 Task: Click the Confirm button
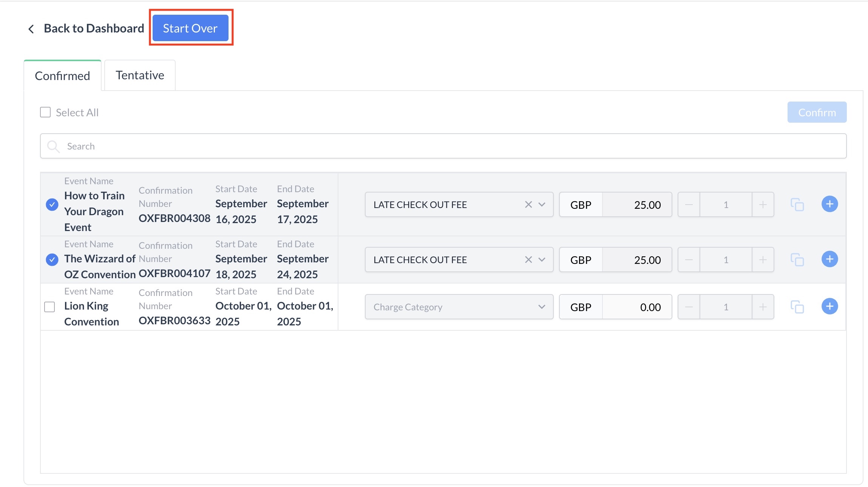817,113
